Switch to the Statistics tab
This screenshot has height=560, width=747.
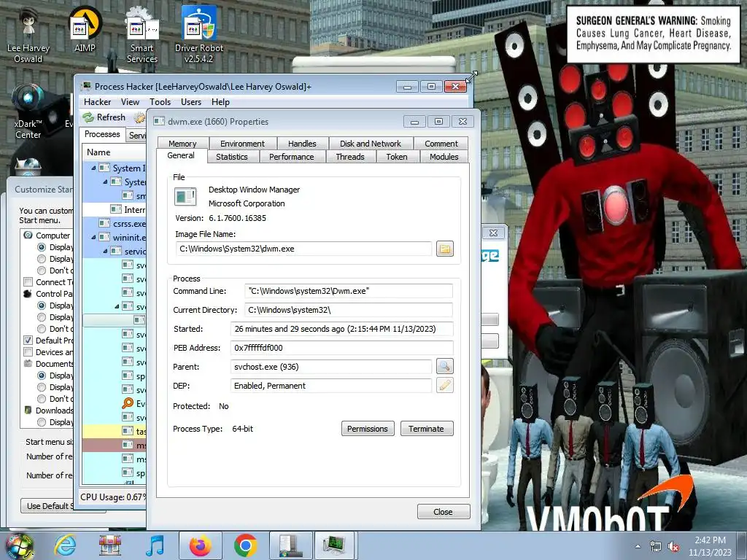tap(232, 157)
